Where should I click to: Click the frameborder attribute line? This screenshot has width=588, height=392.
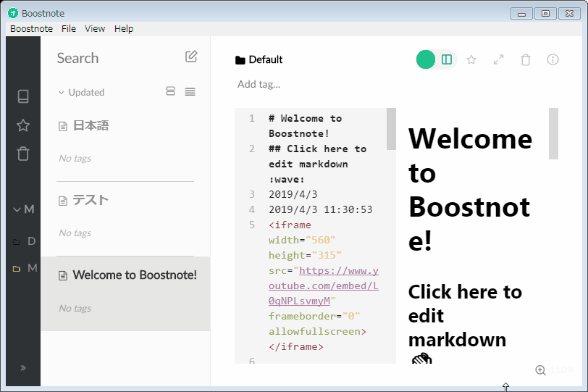pos(314,316)
